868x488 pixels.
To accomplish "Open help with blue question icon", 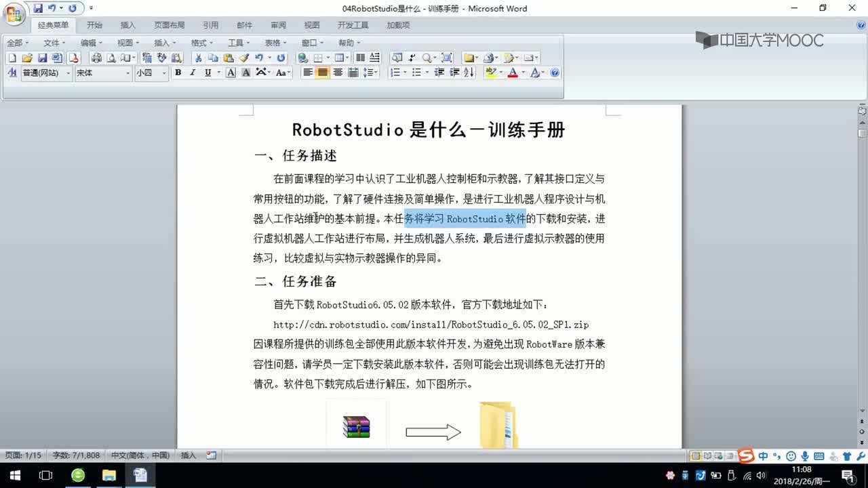I will coord(555,73).
